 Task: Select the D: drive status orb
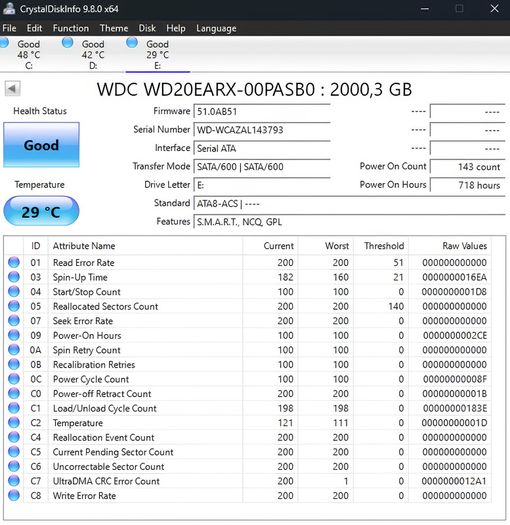pyautogui.click(x=68, y=43)
